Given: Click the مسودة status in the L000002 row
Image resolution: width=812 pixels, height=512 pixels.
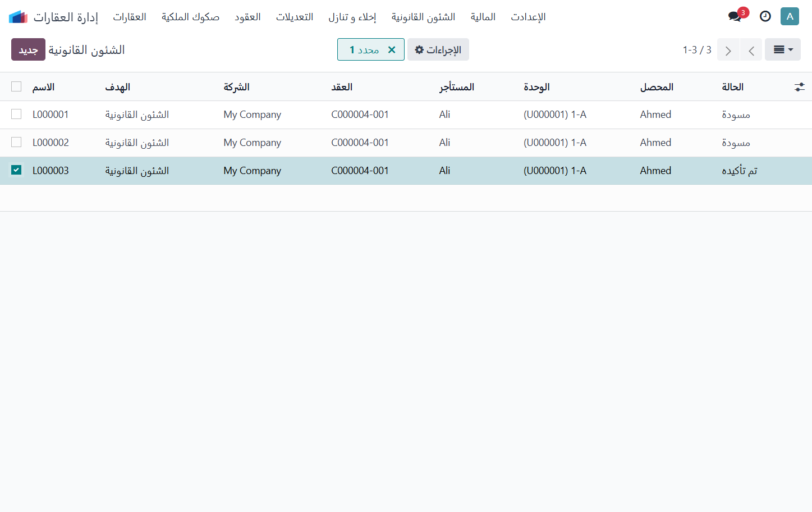Looking at the screenshot, I should pyautogui.click(x=736, y=143).
